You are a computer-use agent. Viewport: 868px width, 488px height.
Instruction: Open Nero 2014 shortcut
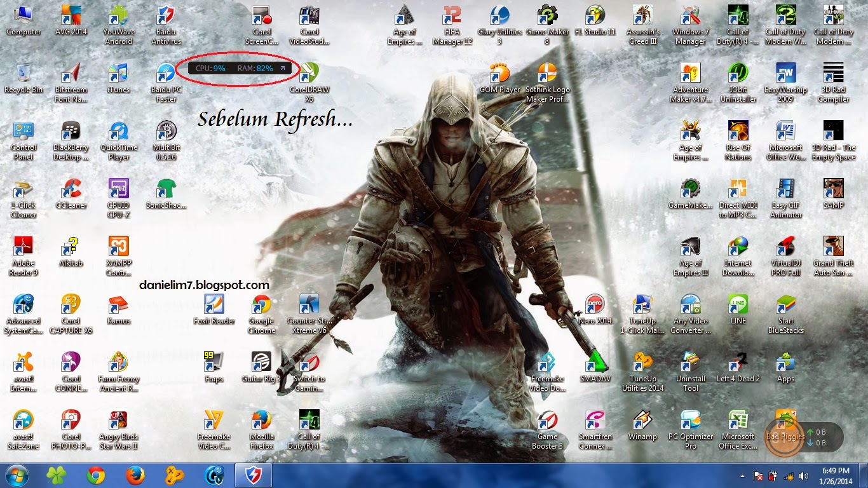click(x=595, y=309)
